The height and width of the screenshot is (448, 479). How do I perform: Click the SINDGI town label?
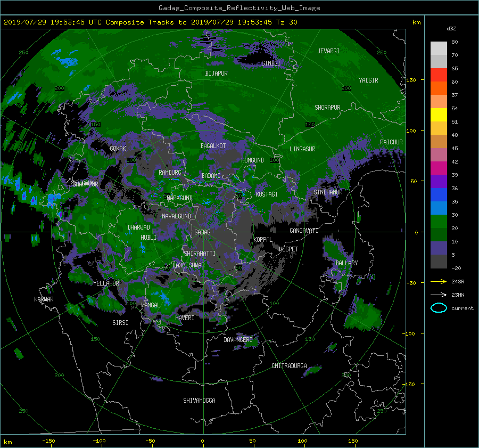pyautogui.click(x=271, y=63)
